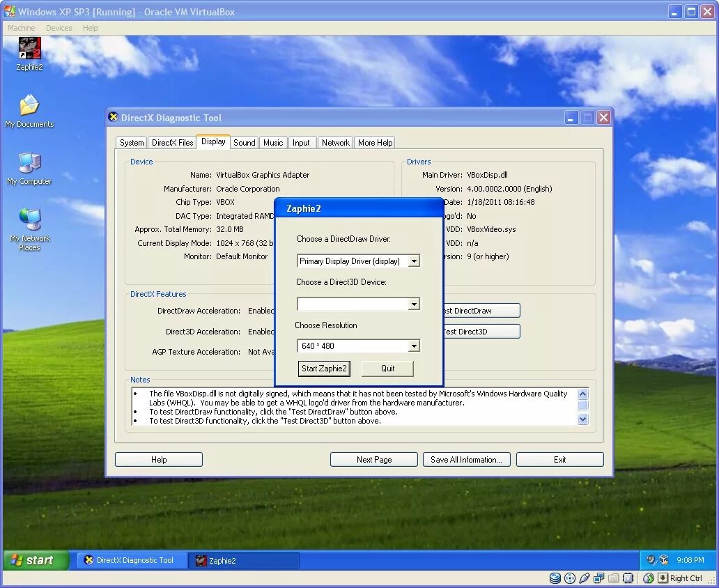
Task: Expand the Choose Resolution dropdown
Action: coord(414,346)
